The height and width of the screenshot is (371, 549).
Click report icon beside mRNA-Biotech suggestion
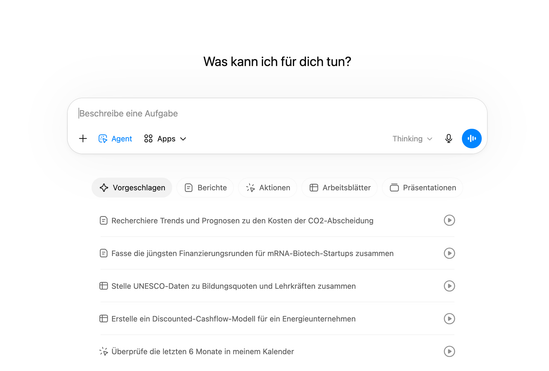pyautogui.click(x=103, y=253)
